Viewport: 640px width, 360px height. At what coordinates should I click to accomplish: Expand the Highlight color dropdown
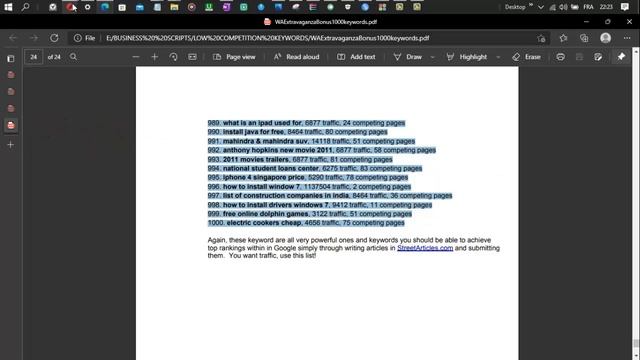pos(498,57)
